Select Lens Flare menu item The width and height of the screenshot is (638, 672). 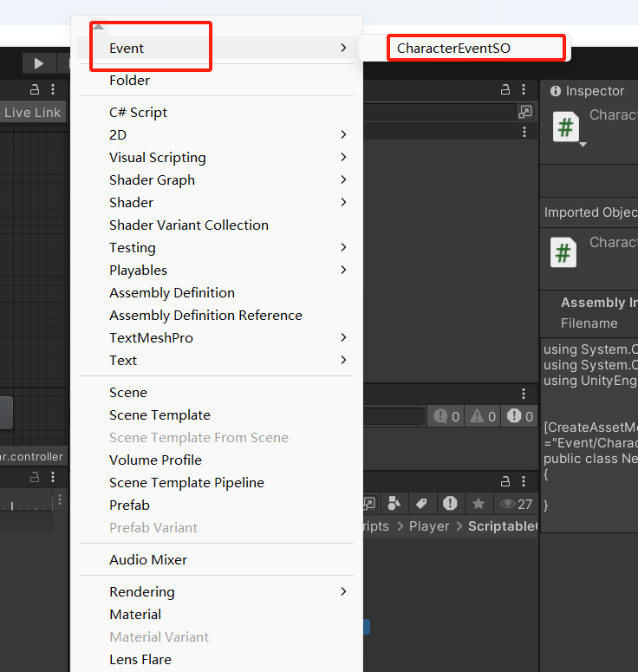coord(216,660)
